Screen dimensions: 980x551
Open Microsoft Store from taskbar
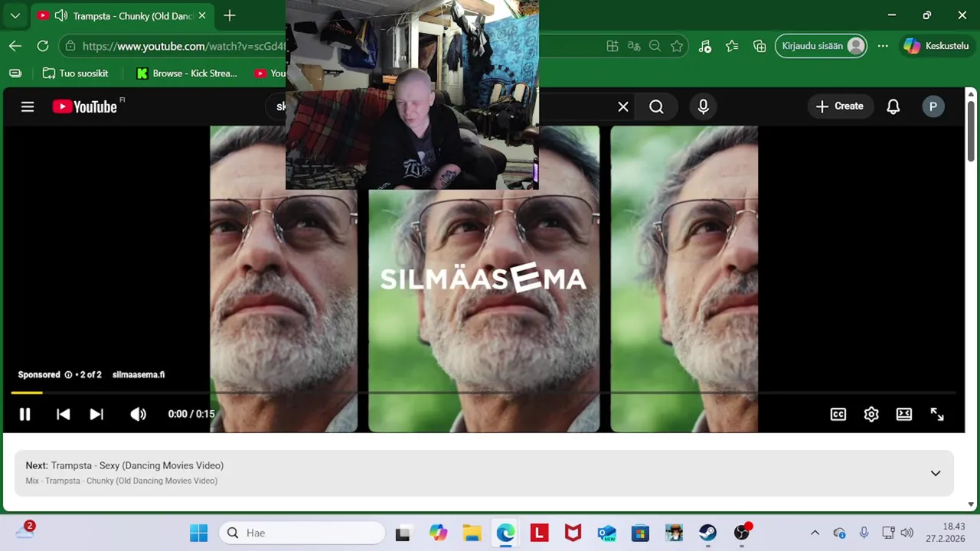(x=640, y=533)
